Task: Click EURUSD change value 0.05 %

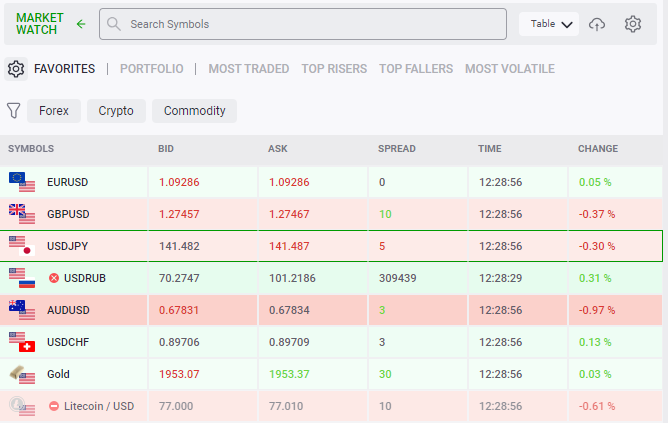Action: [x=595, y=182]
